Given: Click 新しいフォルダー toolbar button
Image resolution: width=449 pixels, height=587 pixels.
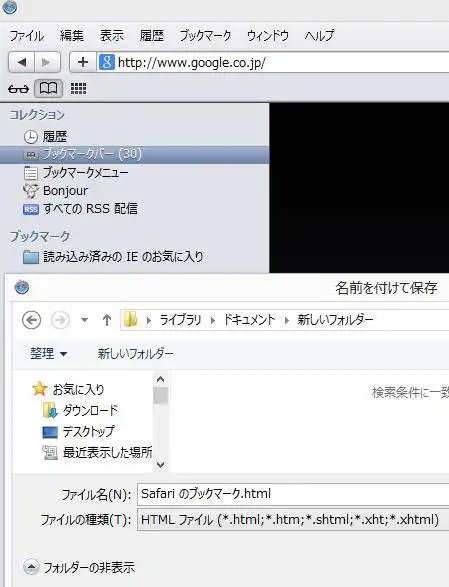Looking at the screenshot, I should (x=136, y=353).
